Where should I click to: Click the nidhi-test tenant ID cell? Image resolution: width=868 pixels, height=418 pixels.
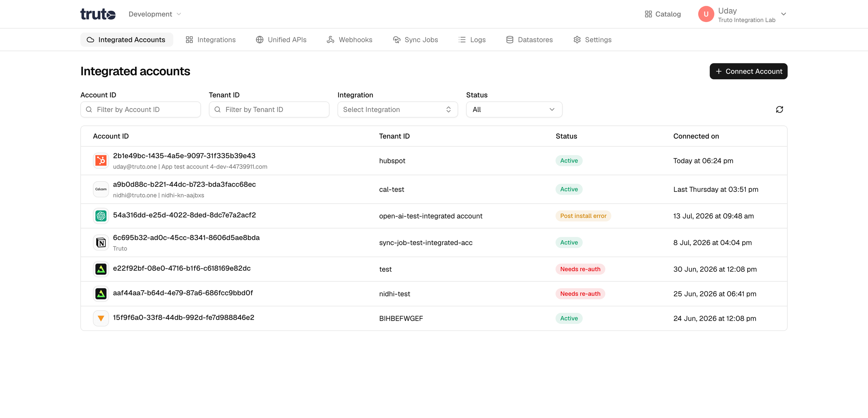click(395, 294)
